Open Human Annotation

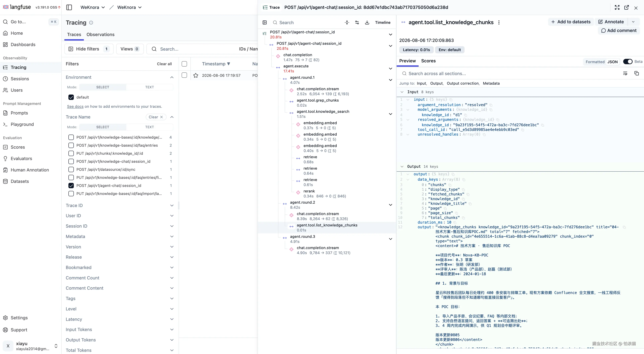click(30, 170)
